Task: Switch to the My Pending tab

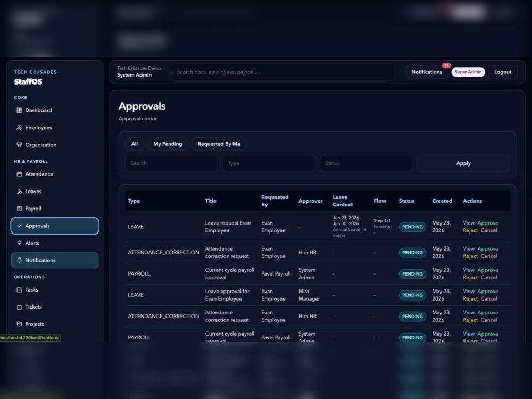Action: click(x=168, y=144)
